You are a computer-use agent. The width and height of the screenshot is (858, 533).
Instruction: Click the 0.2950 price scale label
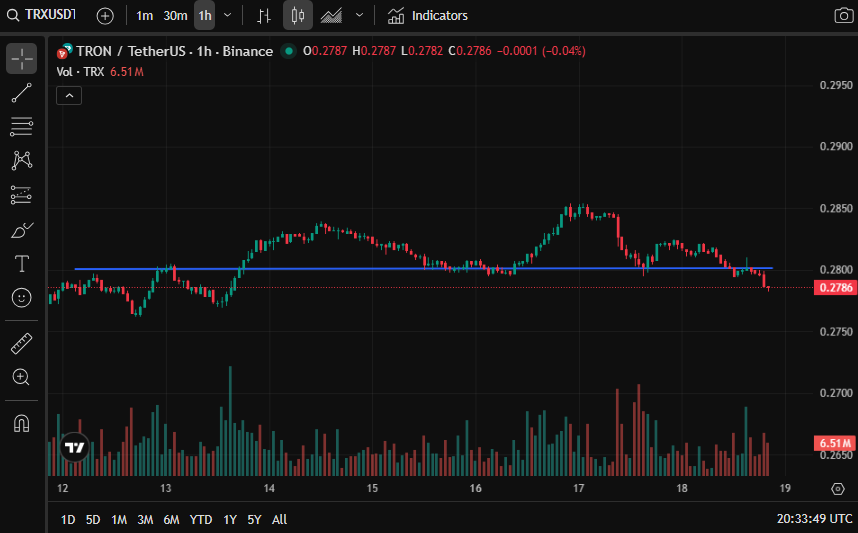tap(836, 85)
